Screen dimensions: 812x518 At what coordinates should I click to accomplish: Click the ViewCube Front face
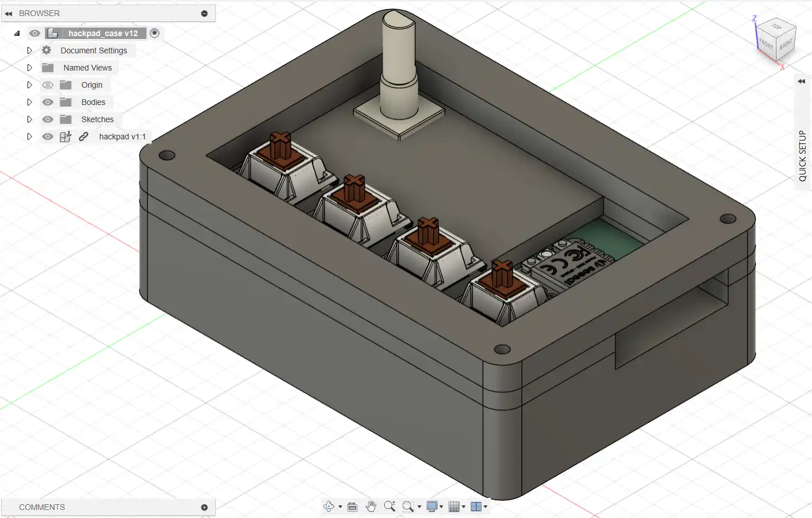click(766, 44)
